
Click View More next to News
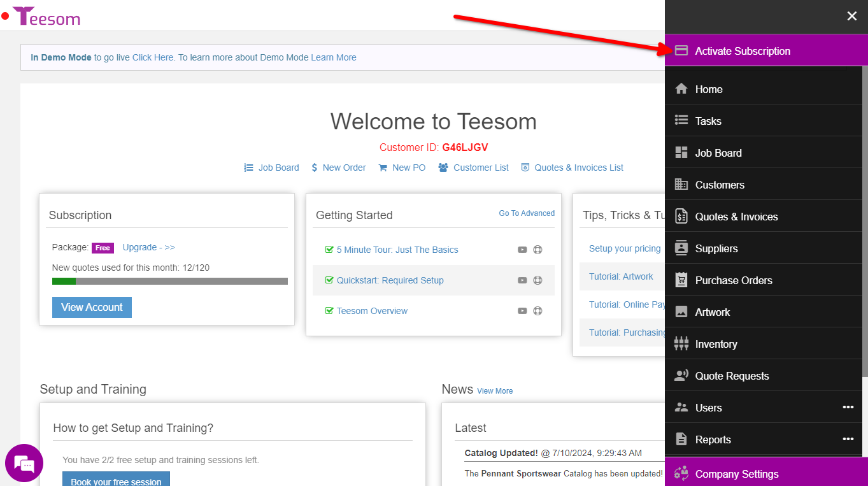pos(495,391)
